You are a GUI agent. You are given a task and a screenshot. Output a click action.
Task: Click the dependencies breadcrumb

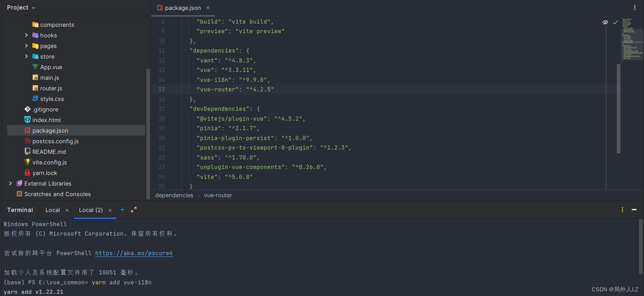[174, 195]
